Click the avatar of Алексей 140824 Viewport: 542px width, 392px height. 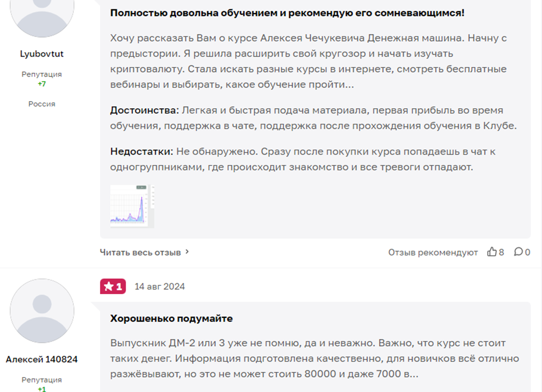click(x=42, y=310)
